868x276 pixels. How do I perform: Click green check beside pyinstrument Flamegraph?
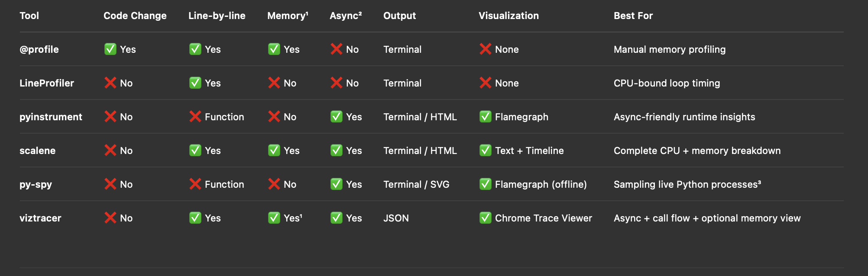click(486, 116)
